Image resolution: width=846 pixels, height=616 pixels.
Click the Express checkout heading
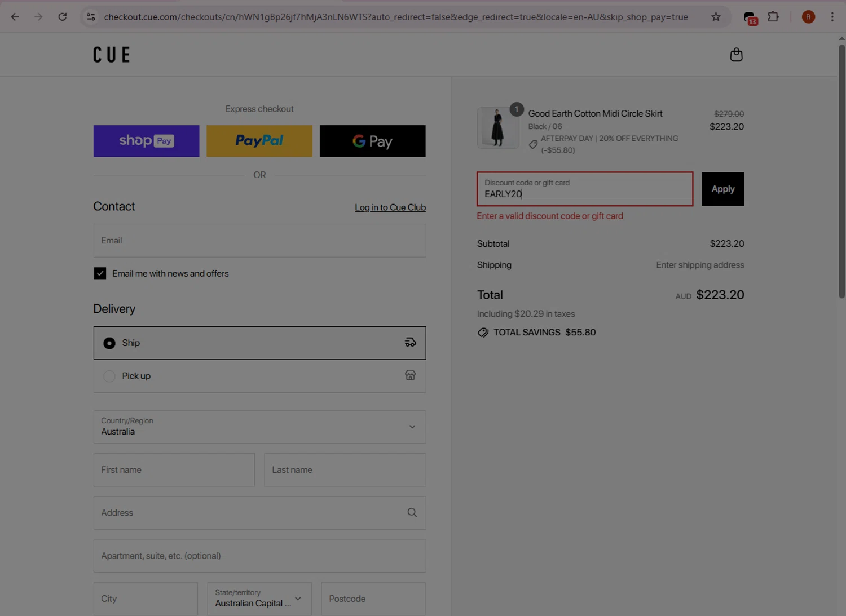(x=259, y=109)
